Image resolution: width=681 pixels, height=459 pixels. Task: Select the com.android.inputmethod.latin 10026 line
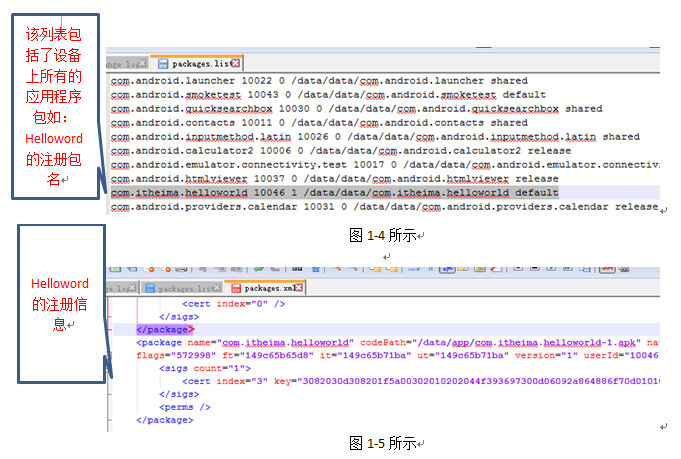pos(375,137)
